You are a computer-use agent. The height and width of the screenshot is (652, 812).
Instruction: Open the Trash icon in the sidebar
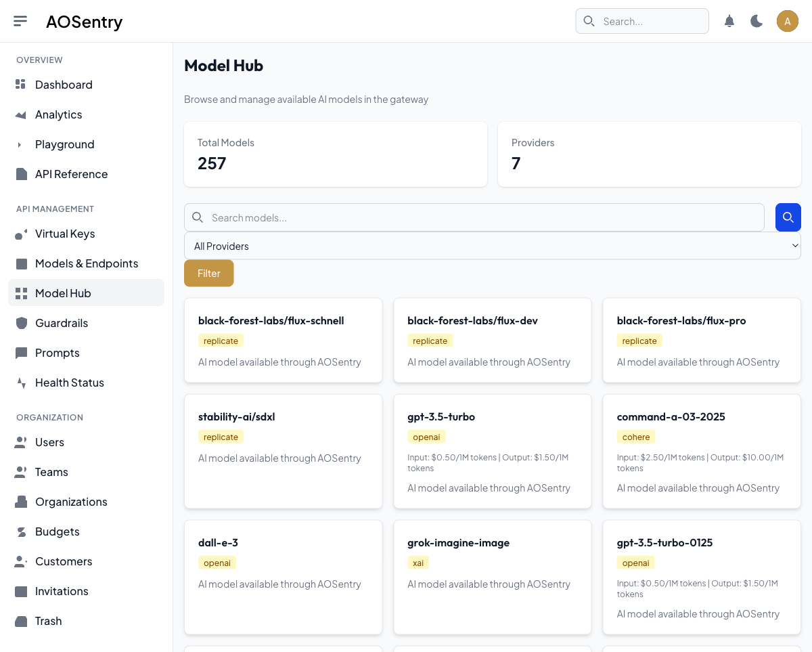tap(21, 621)
